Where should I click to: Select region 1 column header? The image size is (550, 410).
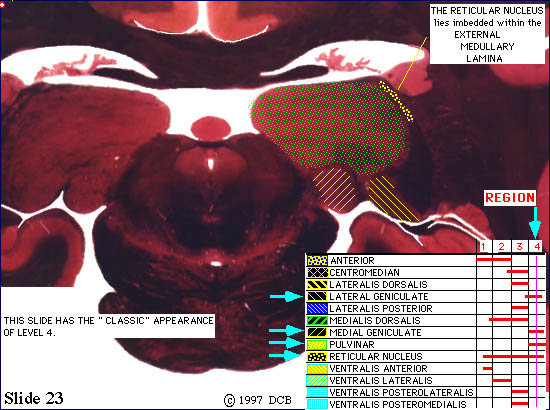[x=483, y=247]
